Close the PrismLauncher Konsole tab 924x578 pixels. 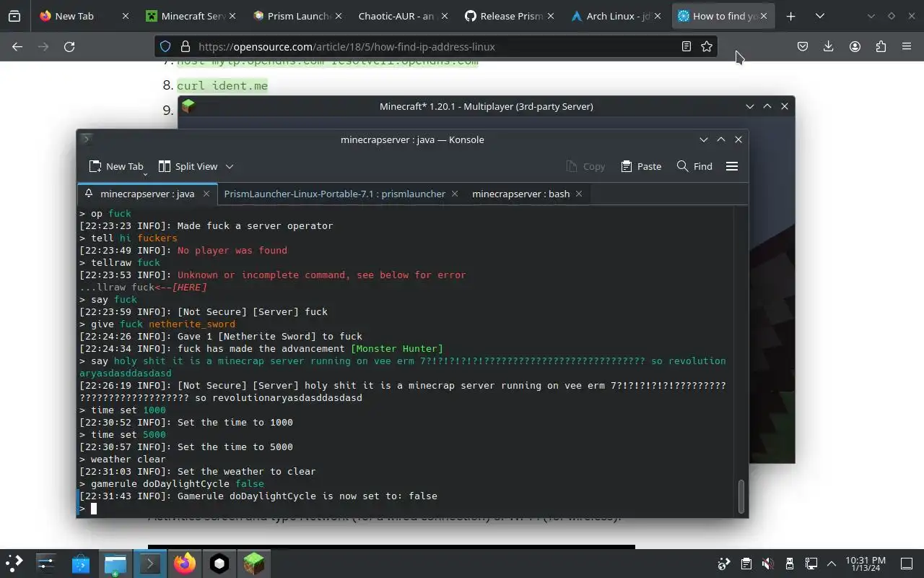(x=455, y=194)
